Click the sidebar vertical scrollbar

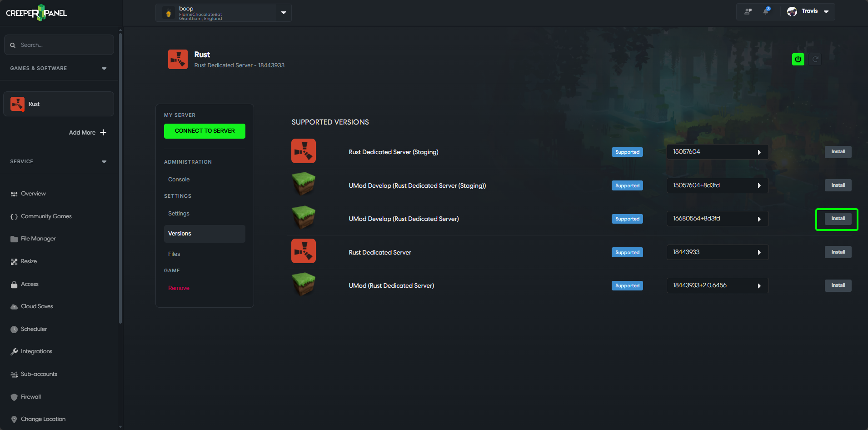pyautogui.click(x=120, y=177)
